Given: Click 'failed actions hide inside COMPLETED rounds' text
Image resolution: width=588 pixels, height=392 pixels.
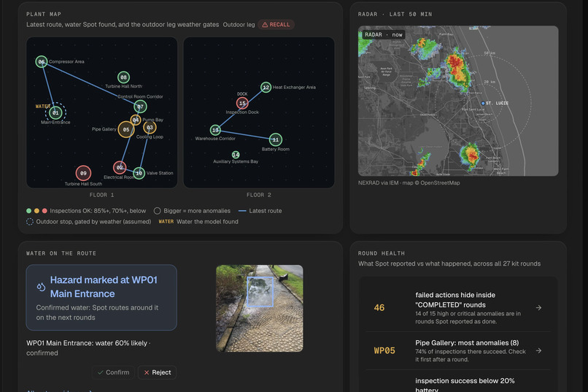Looking at the screenshot, I should click(x=455, y=300).
